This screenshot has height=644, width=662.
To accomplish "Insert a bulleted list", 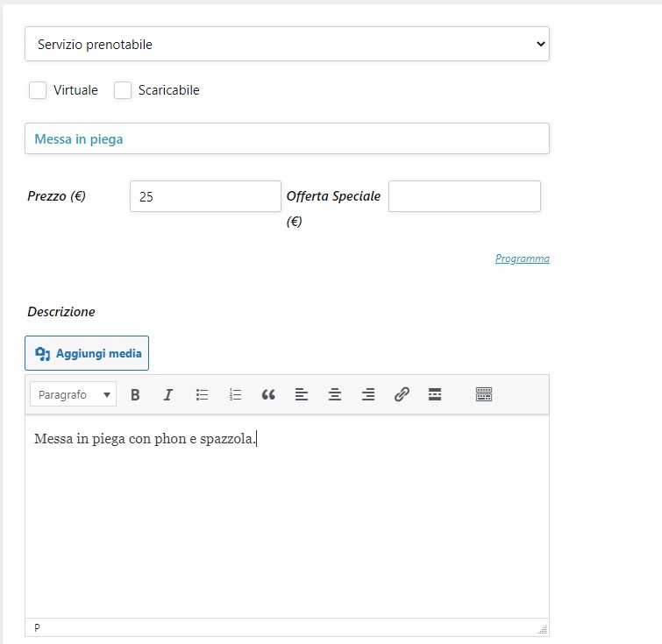I will (202, 395).
